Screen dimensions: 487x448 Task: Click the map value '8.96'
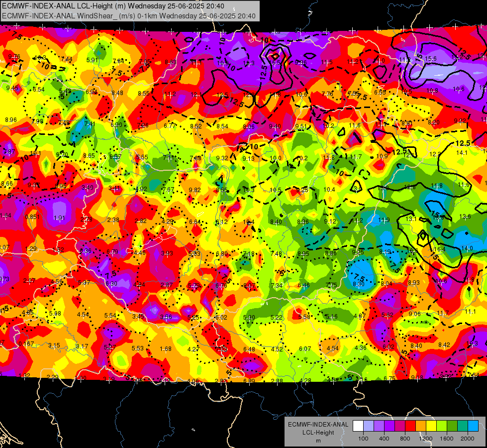pyautogui.click(x=11, y=119)
